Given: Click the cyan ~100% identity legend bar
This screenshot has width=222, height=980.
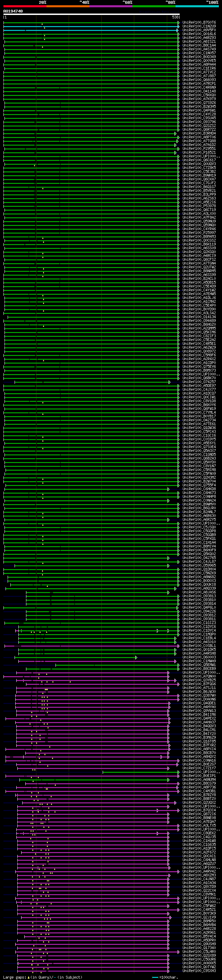Looking at the screenshot, I should coord(197,7).
